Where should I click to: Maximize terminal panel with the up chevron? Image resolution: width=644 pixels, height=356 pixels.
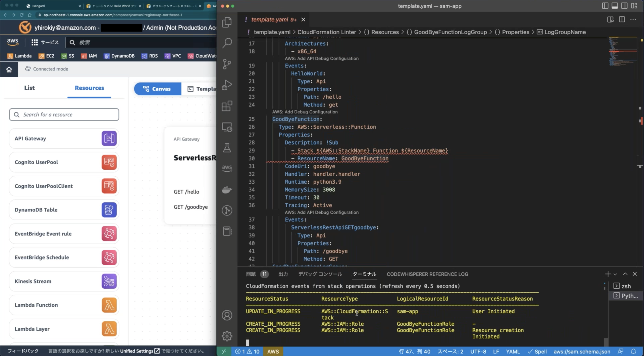click(x=625, y=274)
